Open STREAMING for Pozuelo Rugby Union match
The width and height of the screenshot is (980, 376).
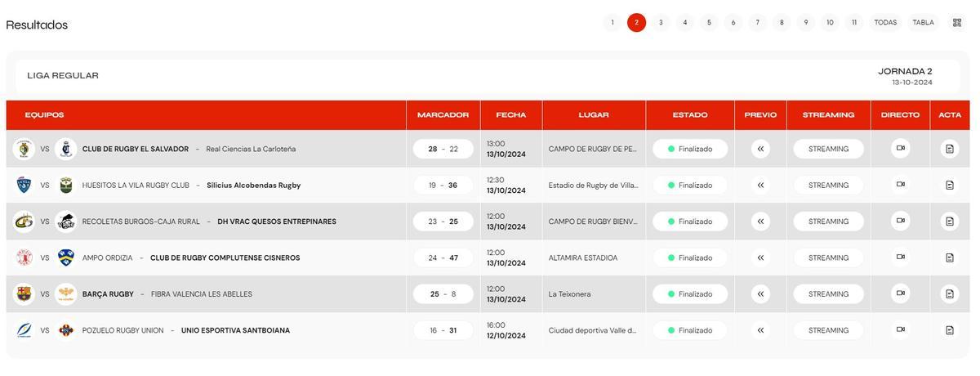click(828, 330)
